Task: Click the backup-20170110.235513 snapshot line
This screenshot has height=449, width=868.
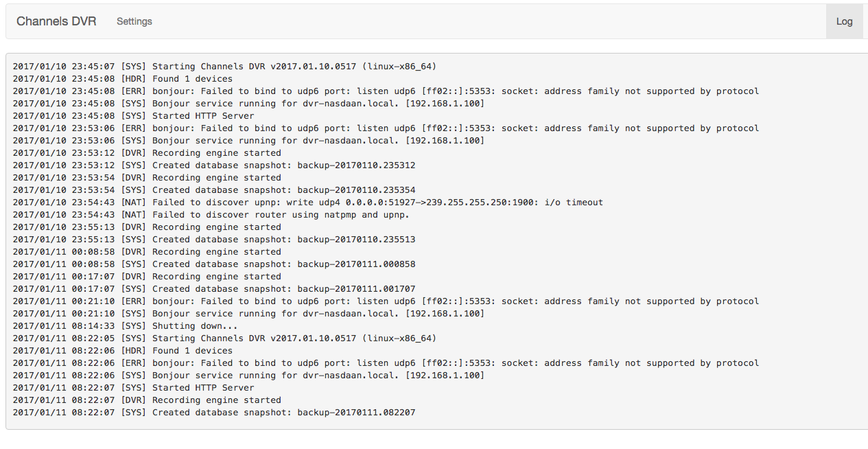Action: 214,240
